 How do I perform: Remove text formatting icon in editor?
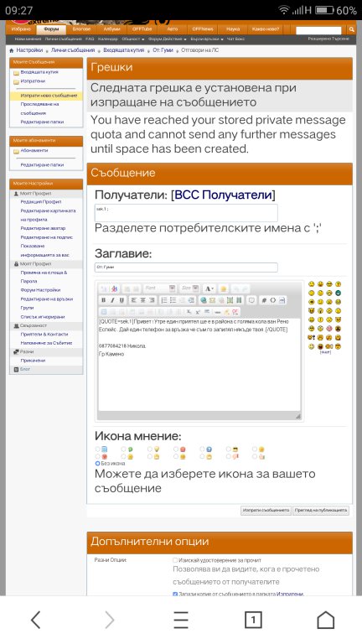click(115, 288)
